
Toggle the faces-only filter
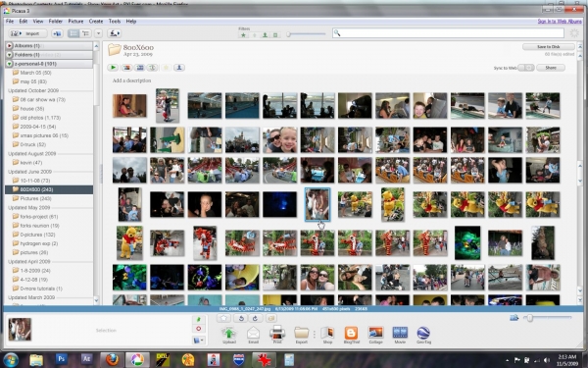(x=265, y=35)
